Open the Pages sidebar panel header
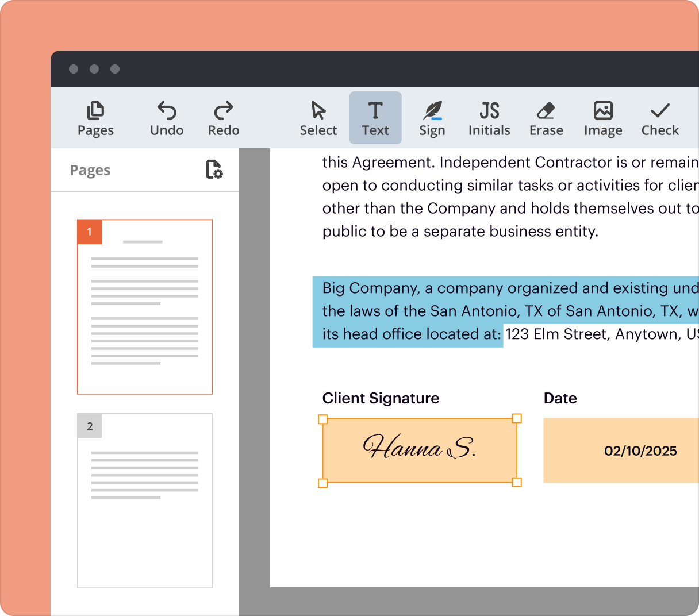The width and height of the screenshot is (699, 616). click(x=90, y=170)
